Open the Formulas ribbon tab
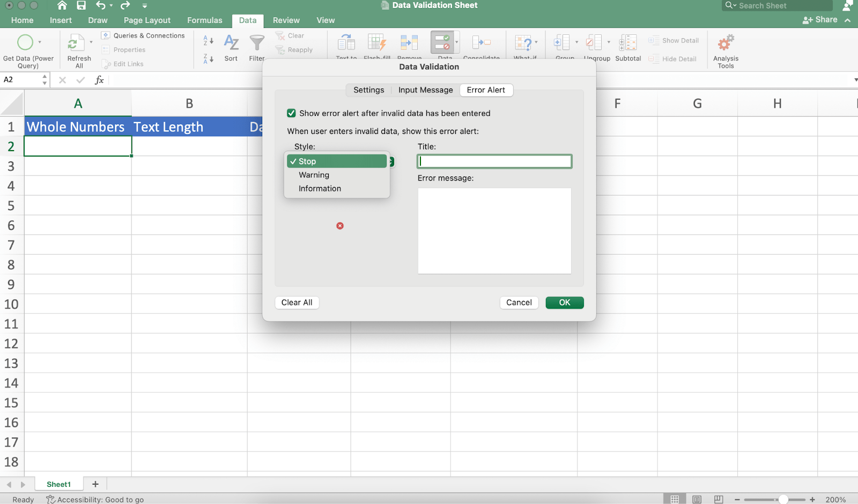Viewport: 858px width, 504px height. pyautogui.click(x=204, y=20)
